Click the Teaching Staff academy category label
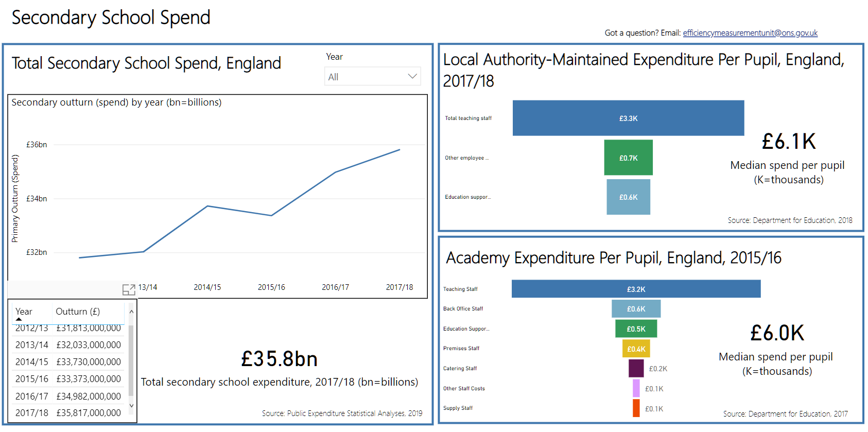 (460, 289)
